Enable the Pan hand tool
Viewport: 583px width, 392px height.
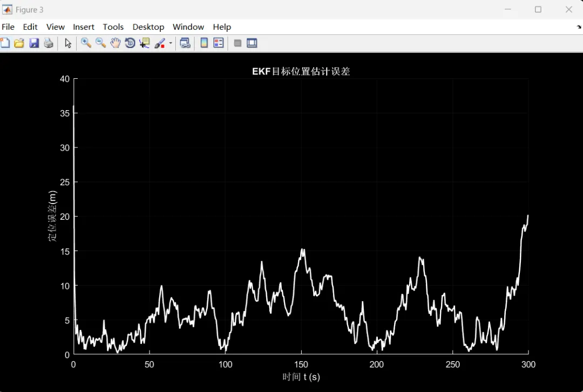click(116, 43)
